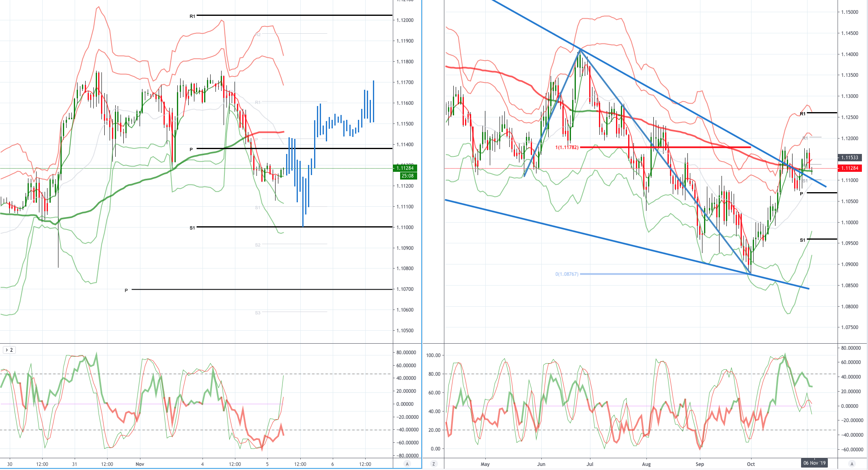Expand the collapsed indicator legend labeled 2
868x470 pixels.
coord(9,350)
